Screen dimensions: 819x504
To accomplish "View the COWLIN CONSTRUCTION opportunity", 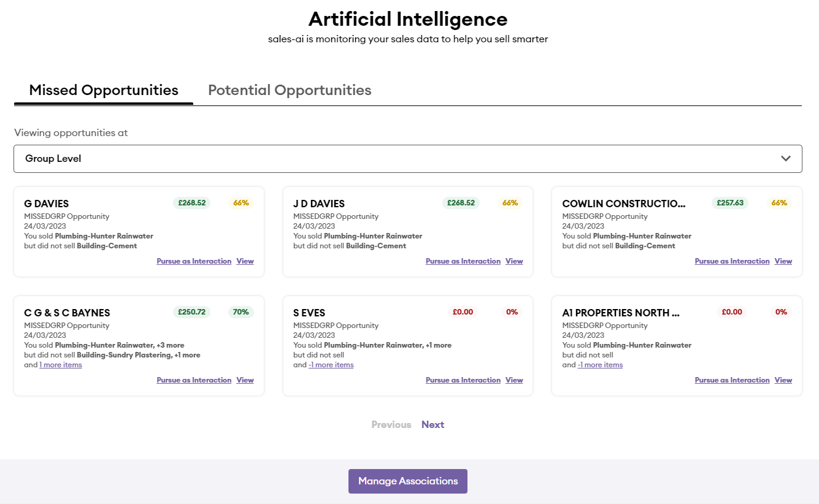I will 783,261.
